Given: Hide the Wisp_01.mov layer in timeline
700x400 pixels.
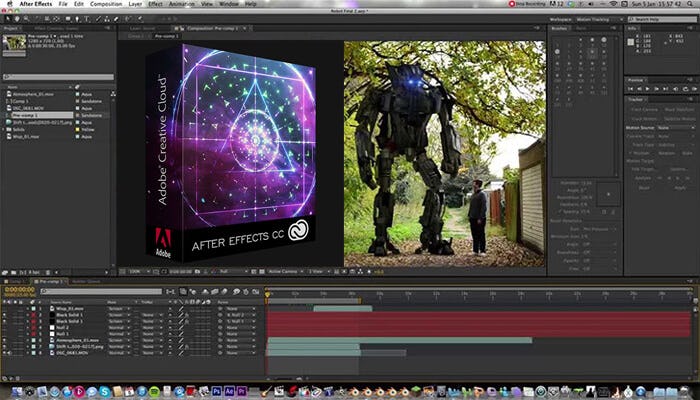Looking at the screenshot, I should pos(6,308).
